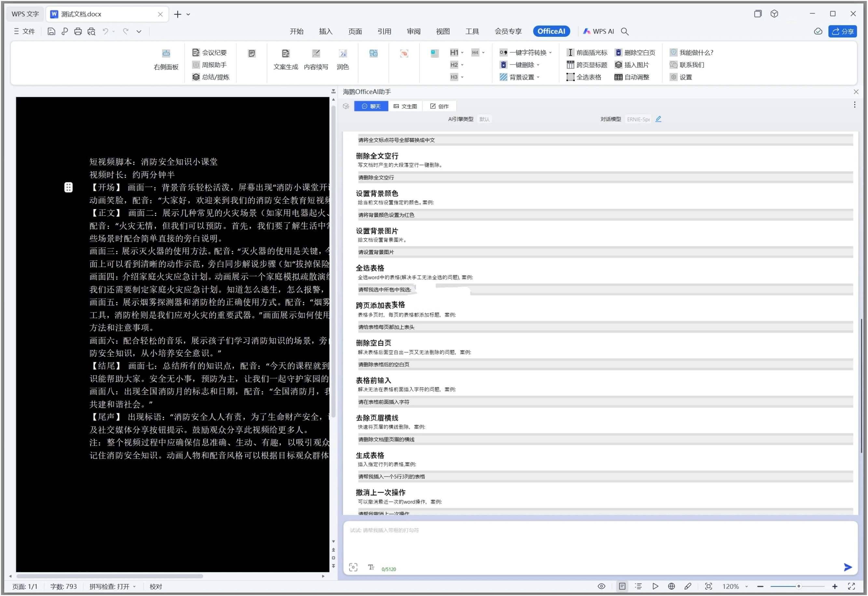This screenshot has height=596, width=868.
Task: Click the screenshot capture icon in the chat input
Action: 353,567
